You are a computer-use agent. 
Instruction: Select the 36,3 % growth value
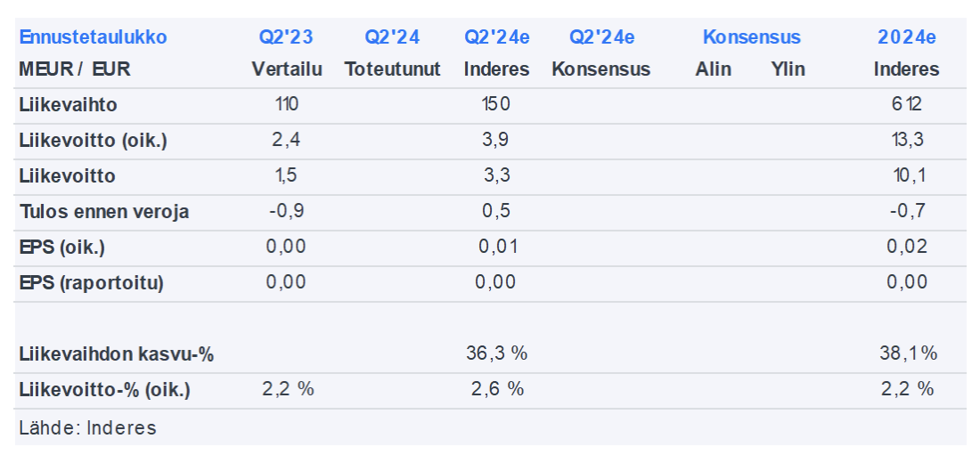496,353
